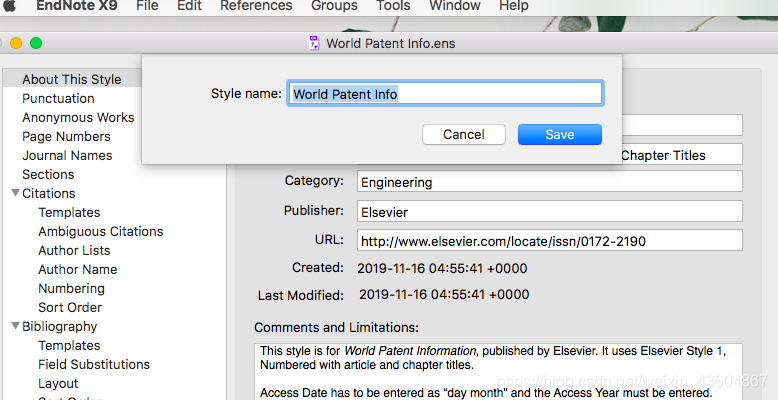Cancel the save style dialog
The height and width of the screenshot is (400, 778).
point(464,134)
